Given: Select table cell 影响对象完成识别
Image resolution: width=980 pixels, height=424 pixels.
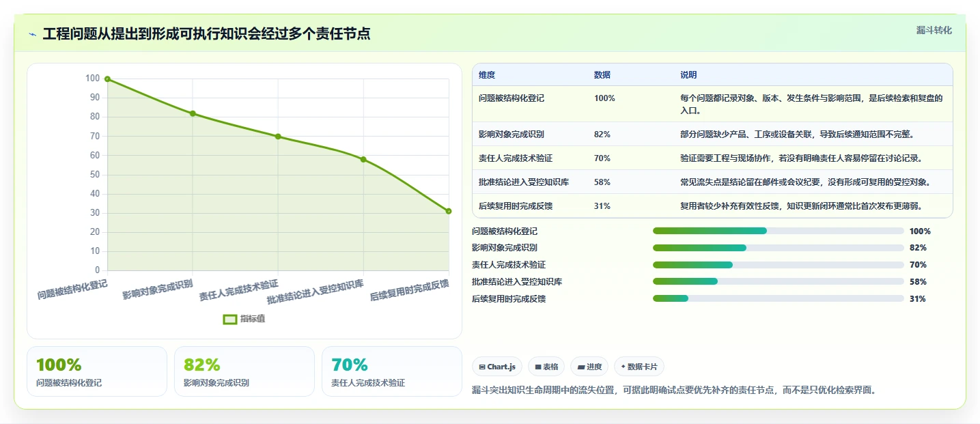Looking at the screenshot, I should [x=512, y=135].
